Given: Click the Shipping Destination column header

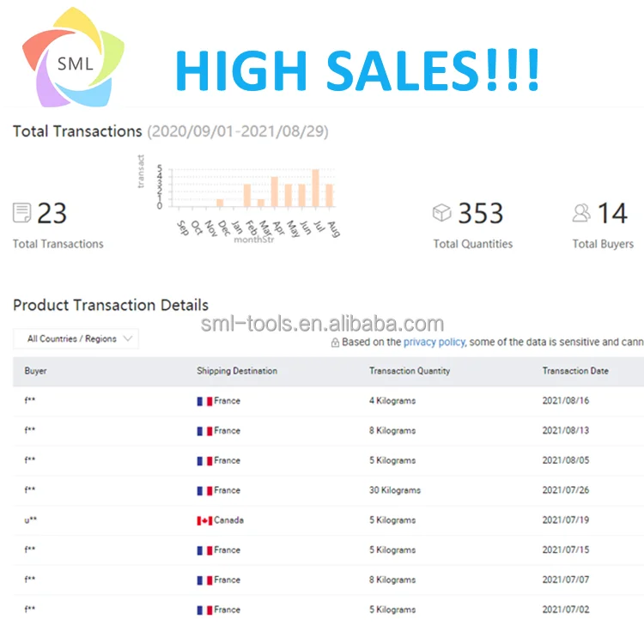Looking at the screenshot, I should pyautogui.click(x=237, y=371).
